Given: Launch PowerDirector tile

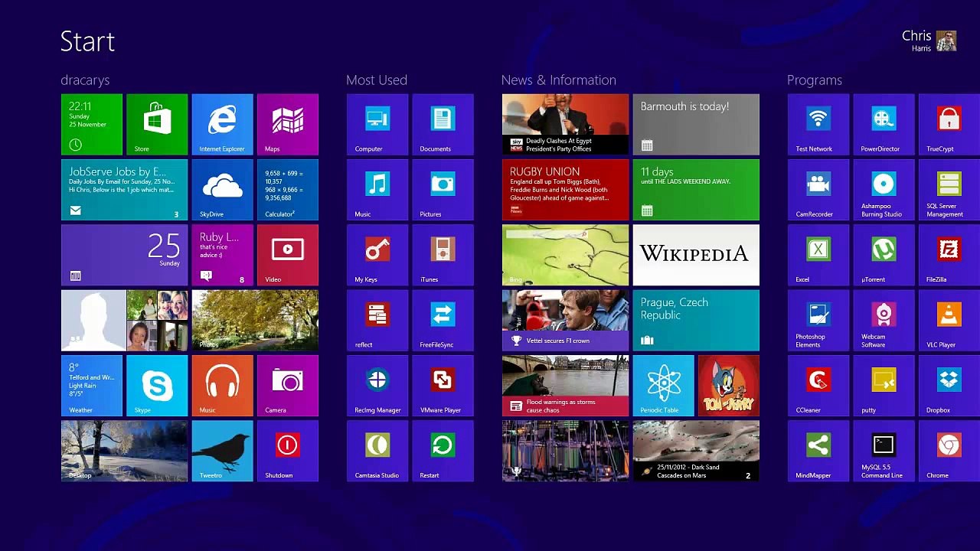Looking at the screenshot, I should 884,125.
